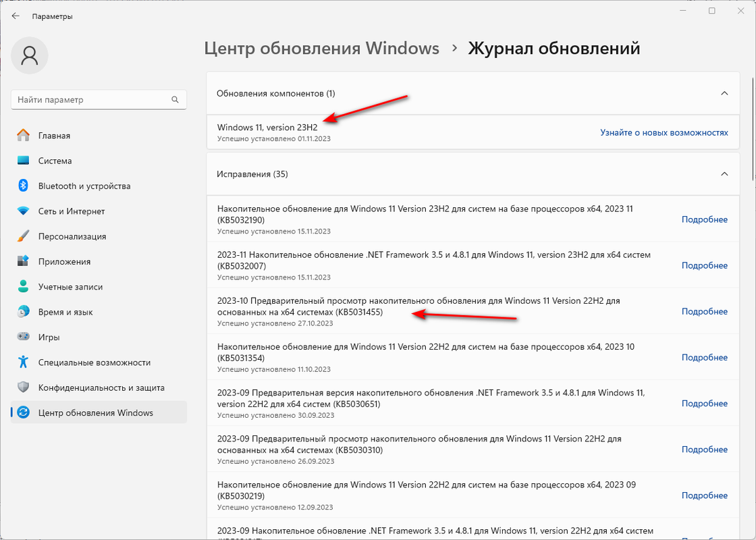Open the user profile avatar

(x=30, y=55)
